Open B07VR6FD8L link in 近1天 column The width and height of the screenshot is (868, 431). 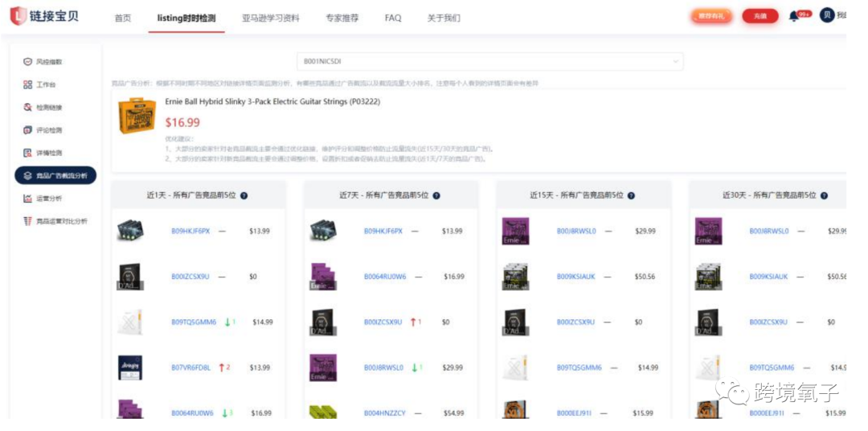pyautogui.click(x=191, y=367)
